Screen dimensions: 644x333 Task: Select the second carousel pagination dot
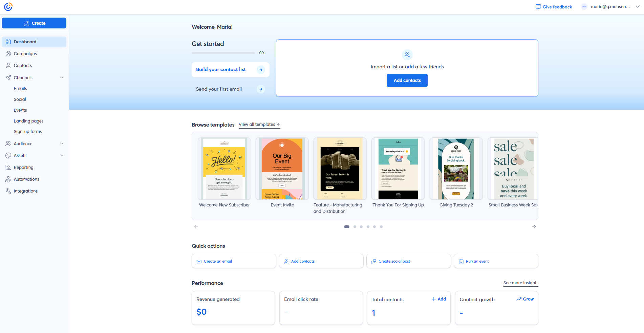355,227
